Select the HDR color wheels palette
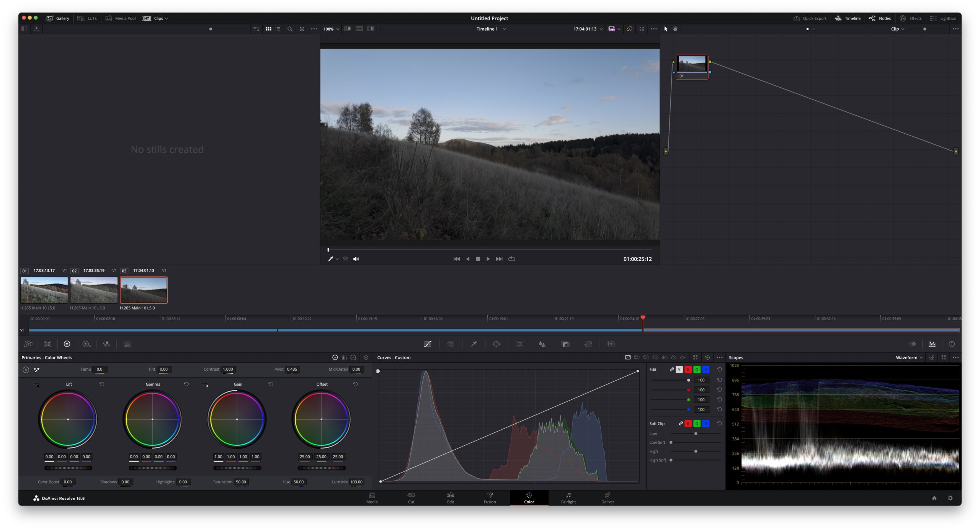 point(87,344)
